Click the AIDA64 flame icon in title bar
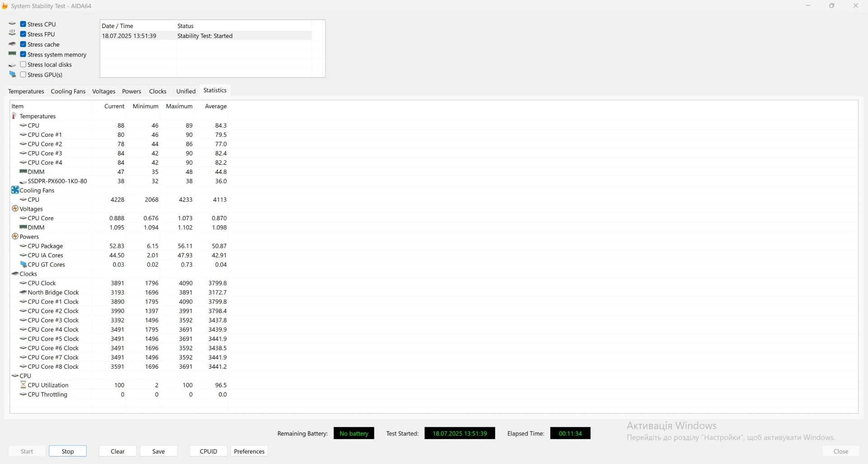Screen dimensions: 868x464 (x=5, y=6)
